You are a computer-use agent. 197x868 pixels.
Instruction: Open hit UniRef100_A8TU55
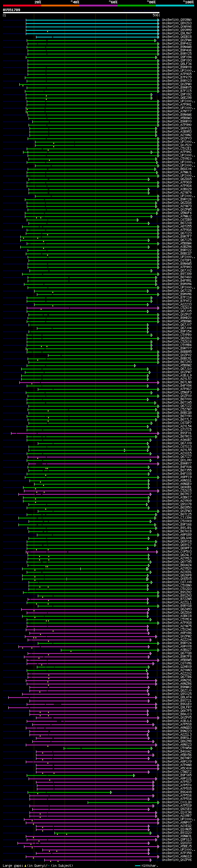point(176,226)
